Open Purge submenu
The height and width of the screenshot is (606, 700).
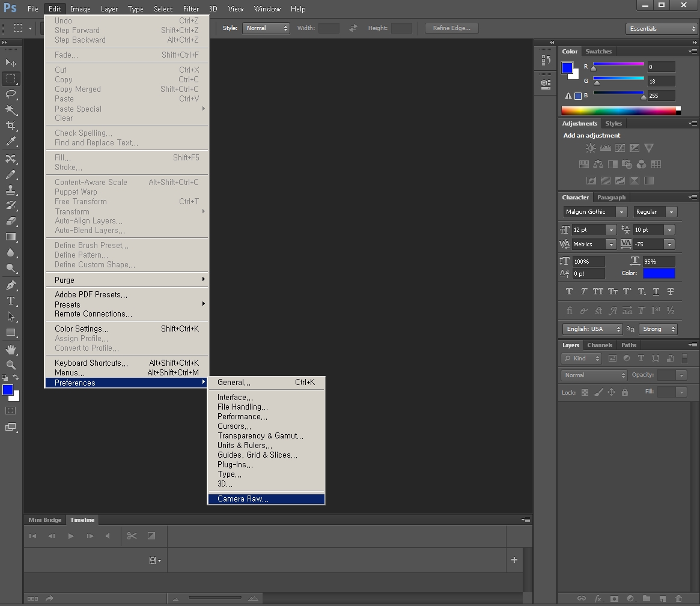127,280
